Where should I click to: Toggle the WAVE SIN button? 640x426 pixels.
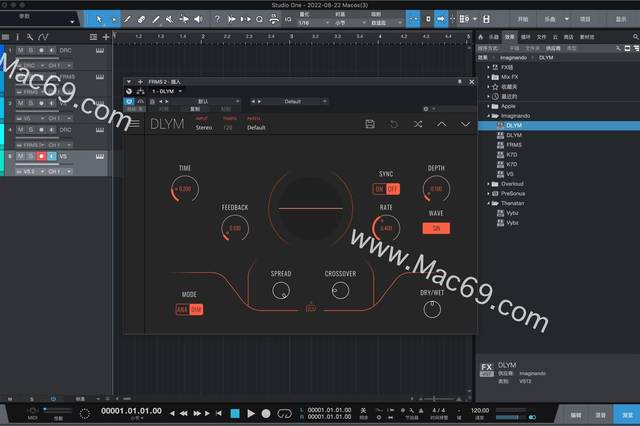click(x=436, y=228)
